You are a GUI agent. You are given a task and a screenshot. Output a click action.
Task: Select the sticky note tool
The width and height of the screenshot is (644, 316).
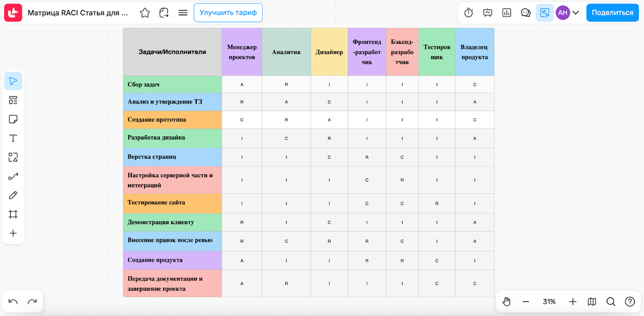click(13, 119)
